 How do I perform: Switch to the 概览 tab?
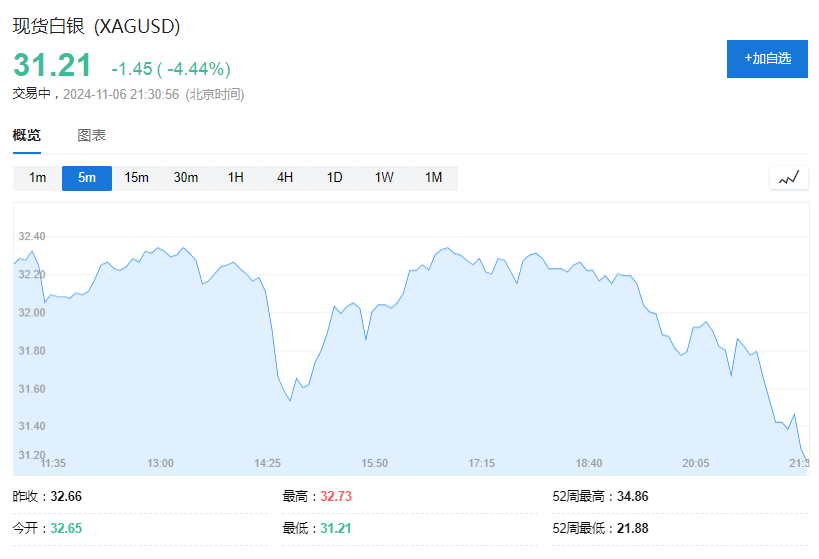(x=27, y=136)
